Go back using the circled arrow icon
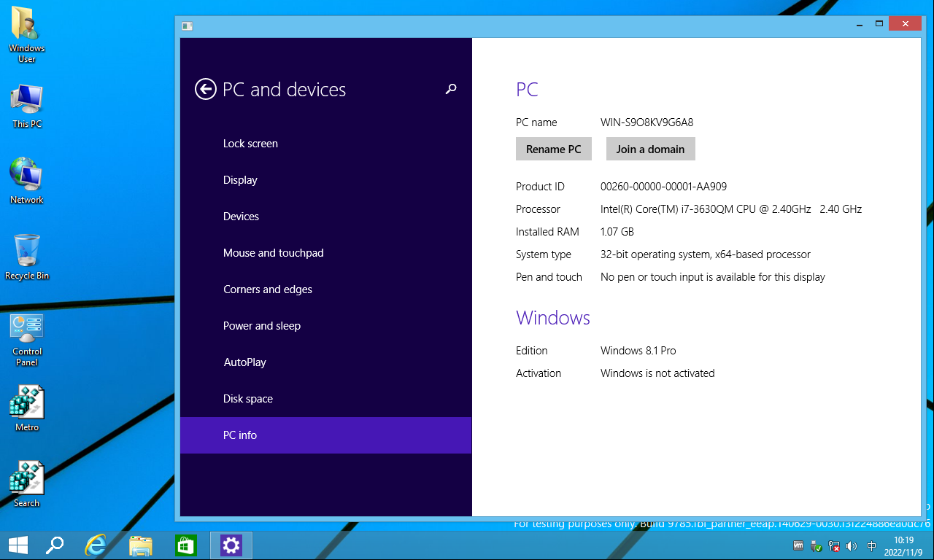 tap(206, 89)
